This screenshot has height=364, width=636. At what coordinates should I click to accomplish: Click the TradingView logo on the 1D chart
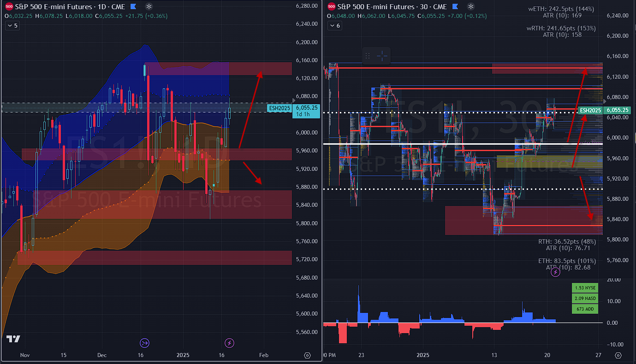13,339
